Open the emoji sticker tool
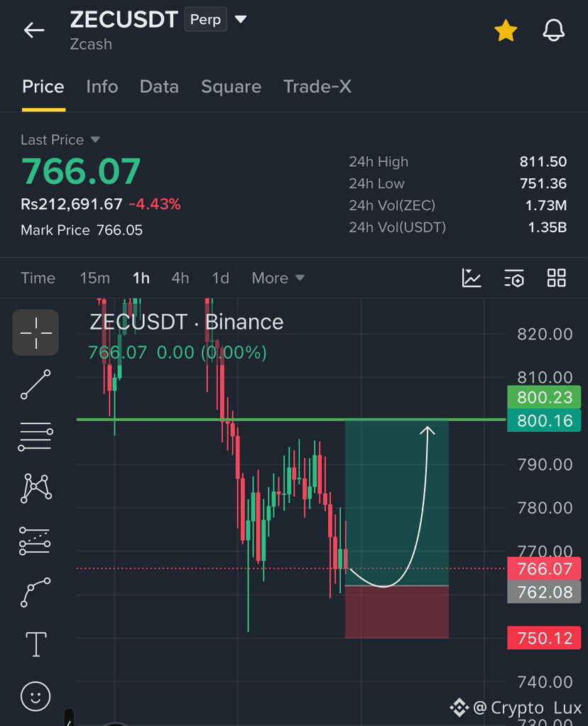Image resolution: width=588 pixels, height=726 pixels. click(36, 696)
